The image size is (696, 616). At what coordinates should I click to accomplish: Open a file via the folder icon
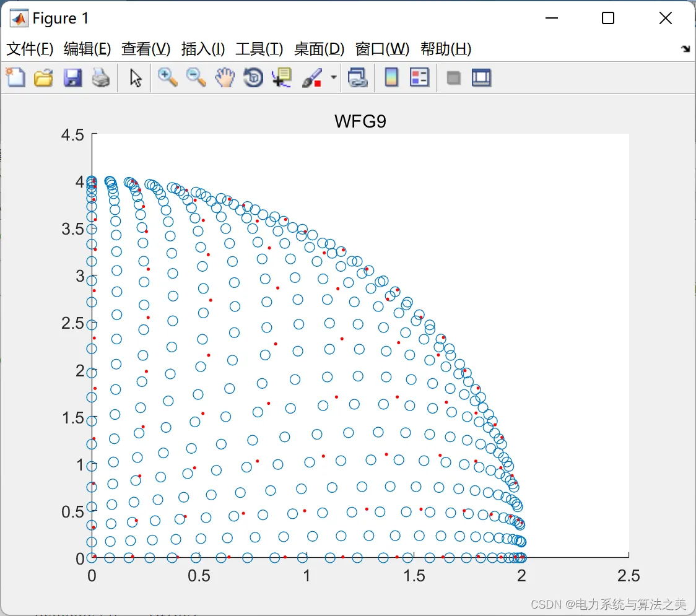coord(43,77)
